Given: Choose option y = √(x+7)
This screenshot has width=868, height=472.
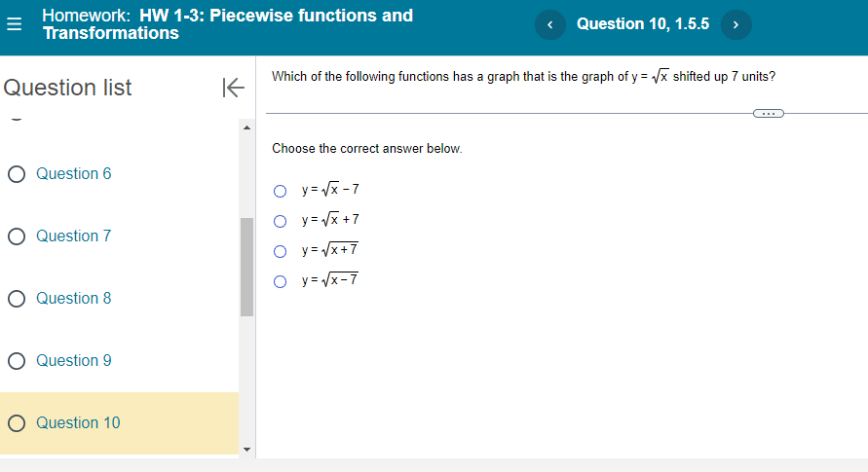Looking at the screenshot, I should [281, 251].
